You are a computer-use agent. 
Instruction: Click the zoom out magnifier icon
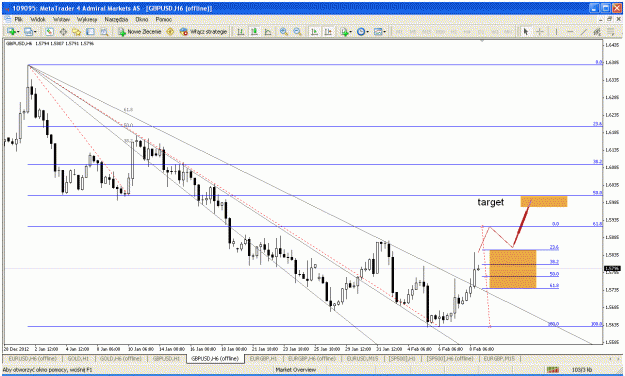pos(297,31)
